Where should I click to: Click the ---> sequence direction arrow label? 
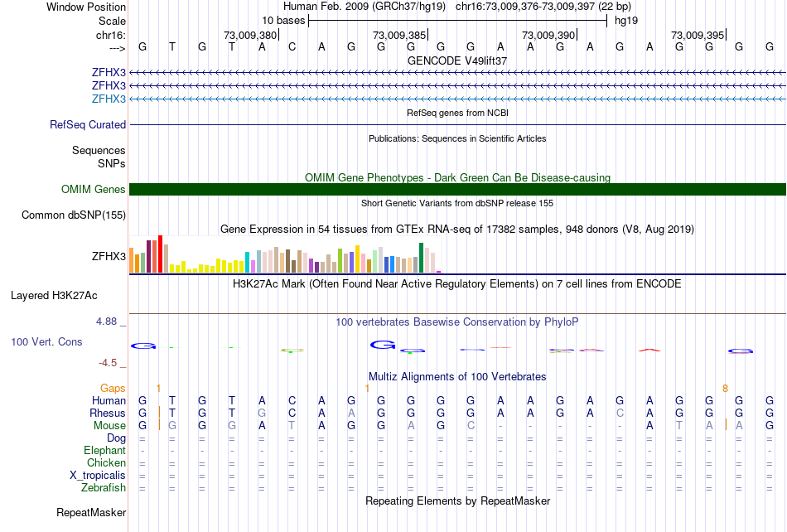click(117, 48)
